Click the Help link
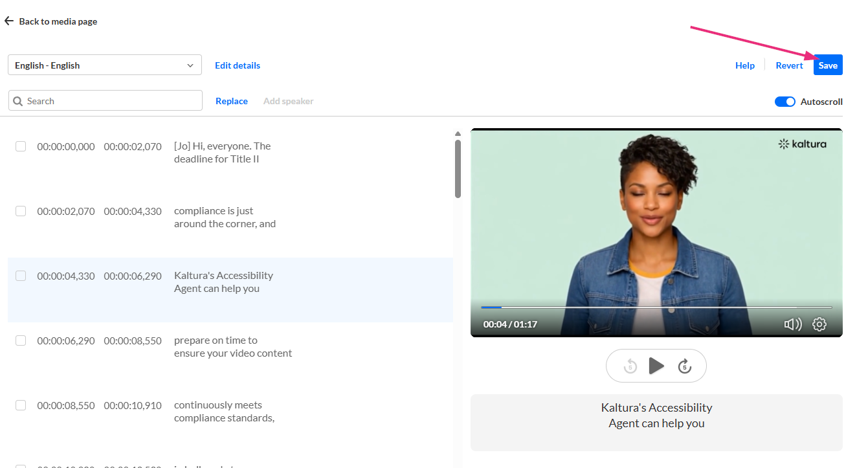Screen dimensions: 868x468 point(745,65)
